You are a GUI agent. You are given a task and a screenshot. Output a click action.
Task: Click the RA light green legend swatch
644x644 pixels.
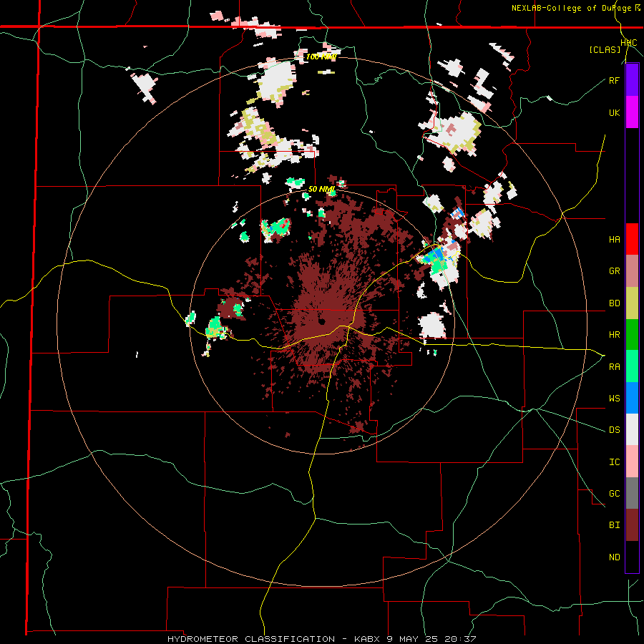coord(632,366)
